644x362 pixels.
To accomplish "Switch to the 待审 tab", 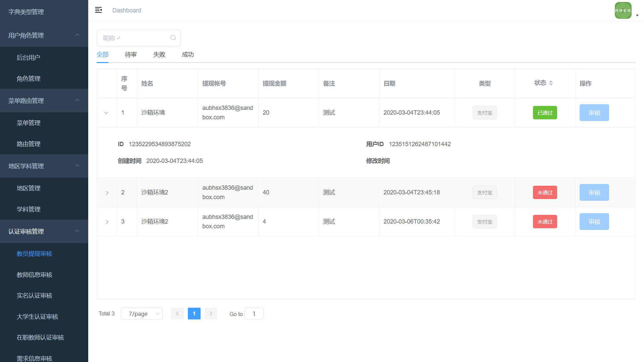I will point(131,55).
